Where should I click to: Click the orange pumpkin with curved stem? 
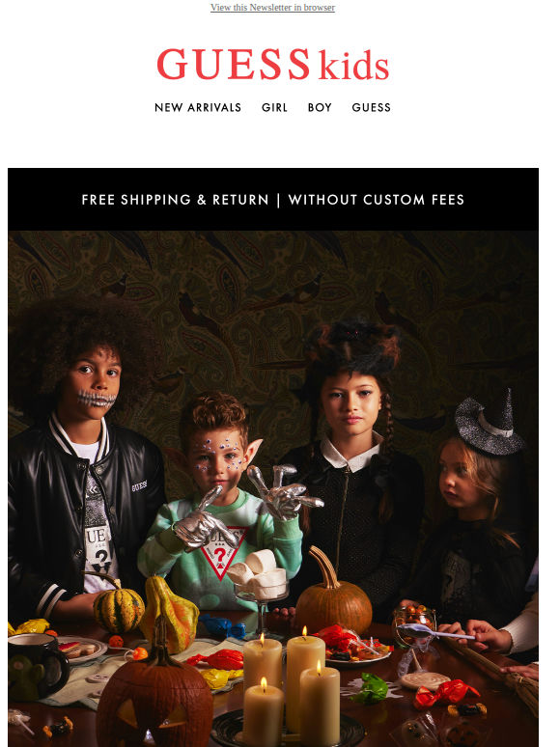click(334, 594)
